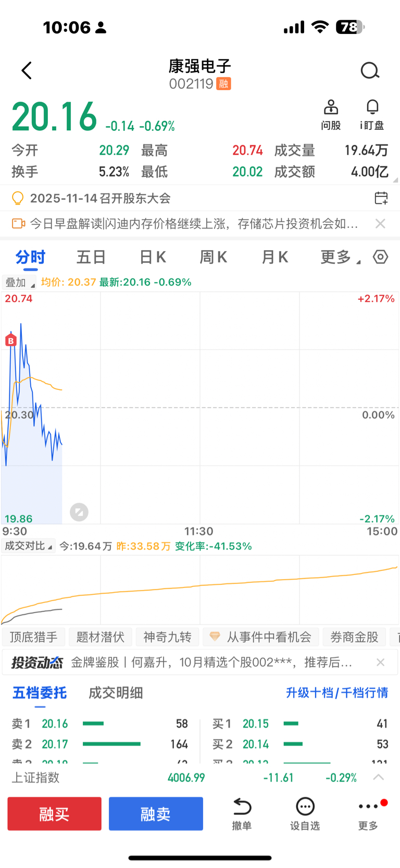Tap the 更多 three-dots icon
This screenshot has height=868, width=400.
(368, 813)
